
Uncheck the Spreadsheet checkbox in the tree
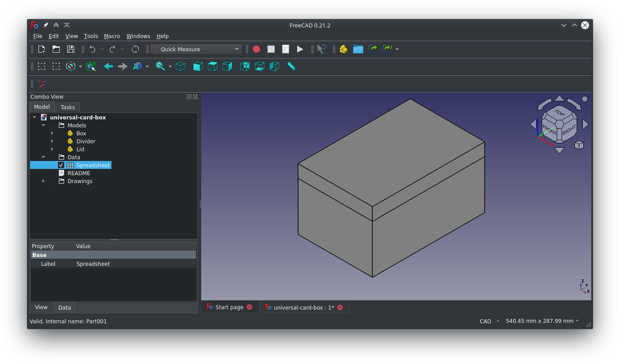click(61, 165)
